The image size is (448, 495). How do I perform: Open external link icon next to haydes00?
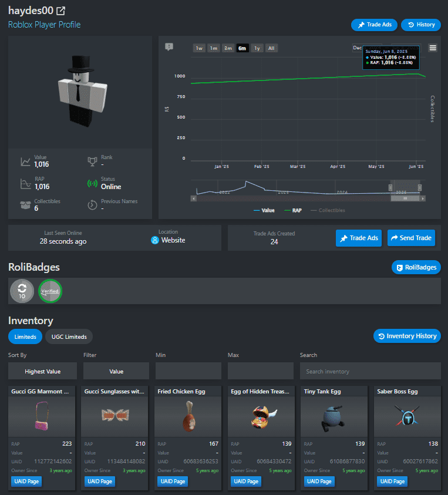[60, 11]
